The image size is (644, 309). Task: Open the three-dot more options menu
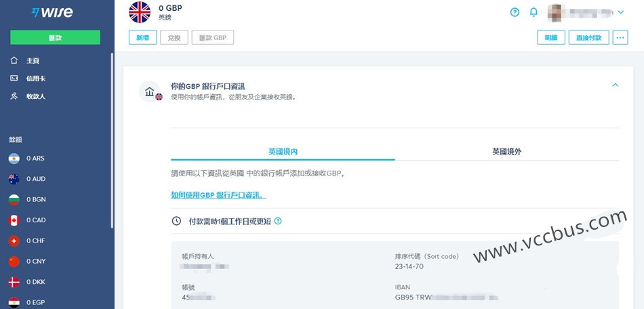coord(620,37)
